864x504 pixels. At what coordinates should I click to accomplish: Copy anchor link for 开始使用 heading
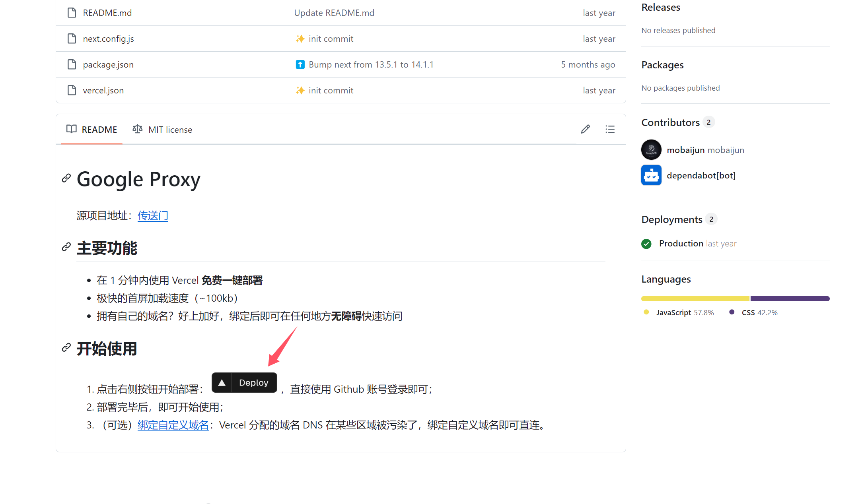[x=66, y=347]
